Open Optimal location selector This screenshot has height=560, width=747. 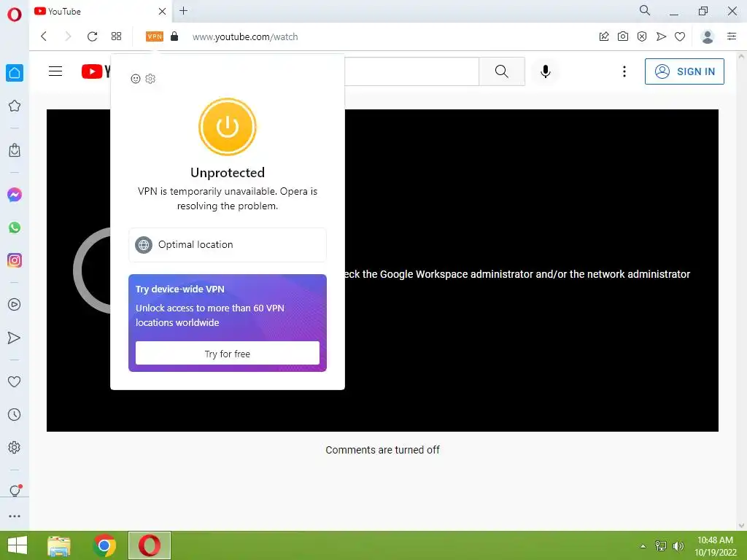coord(228,245)
